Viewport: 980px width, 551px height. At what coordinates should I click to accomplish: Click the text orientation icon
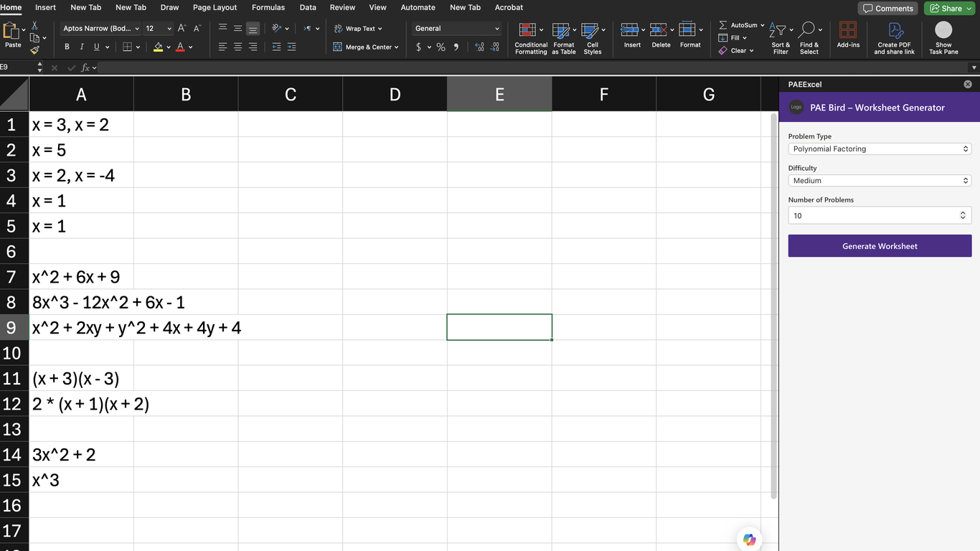(277, 28)
